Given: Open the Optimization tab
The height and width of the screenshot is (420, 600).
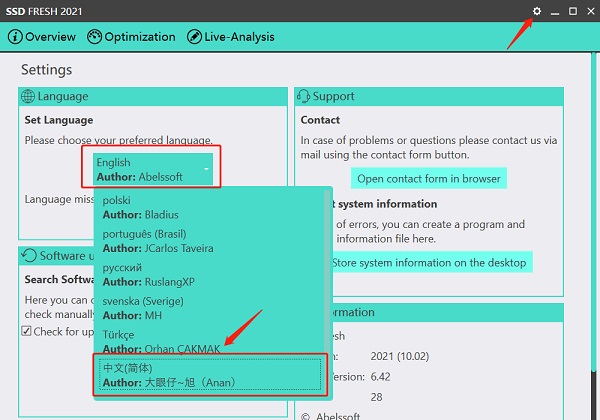Looking at the screenshot, I should [131, 37].
